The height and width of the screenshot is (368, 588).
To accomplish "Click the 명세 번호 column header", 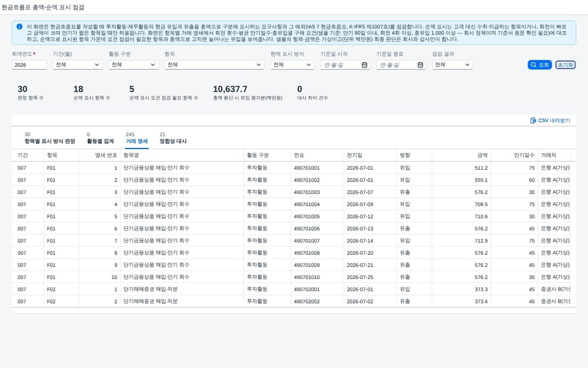I will point(100,155).
